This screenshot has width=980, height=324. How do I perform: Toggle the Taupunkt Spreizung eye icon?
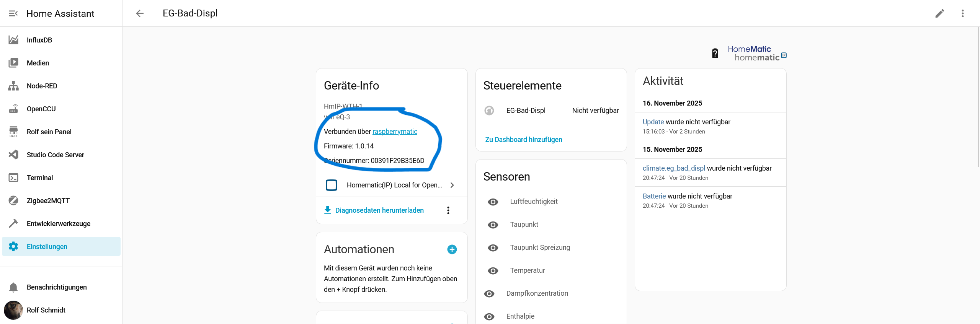point(493,248)
